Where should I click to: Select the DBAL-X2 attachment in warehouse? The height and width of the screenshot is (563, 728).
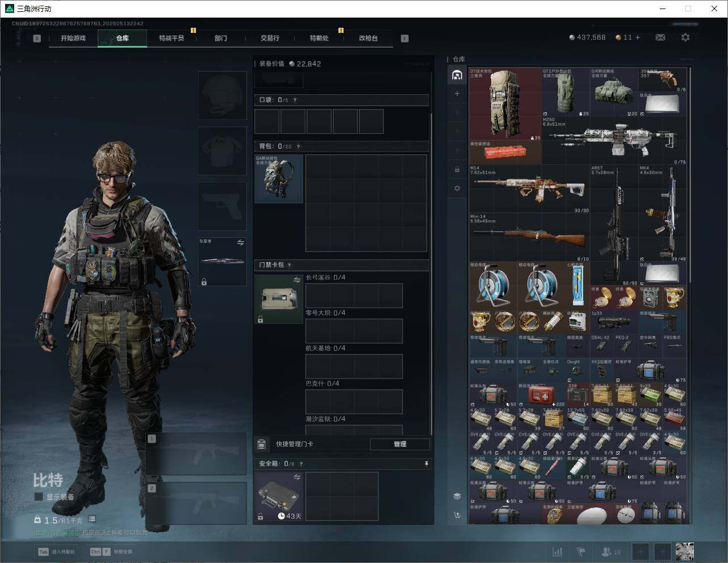click(603, 346)
